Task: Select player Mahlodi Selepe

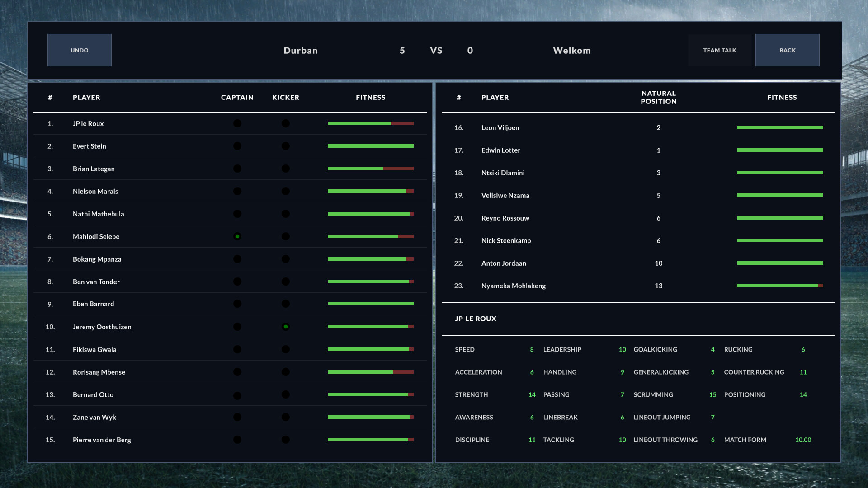Action: (x=96, y=236)
